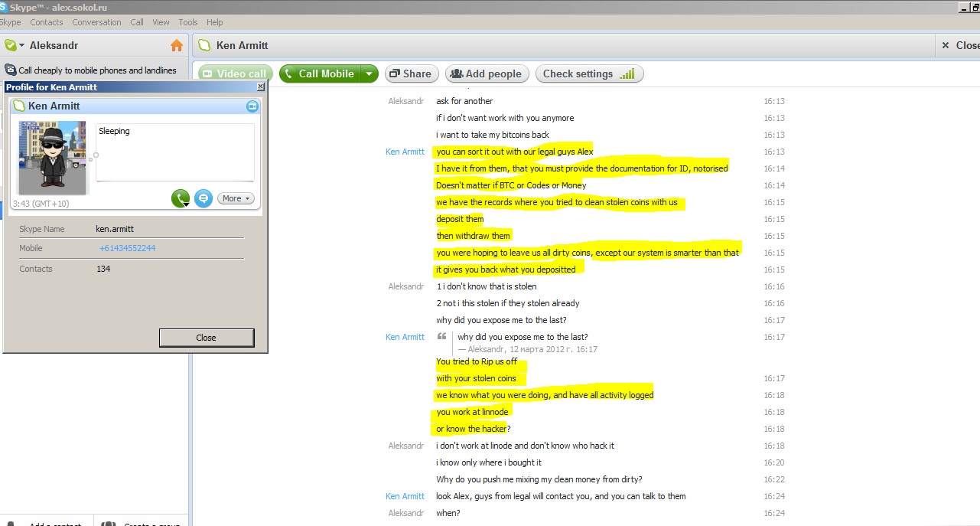The height and width of the screenshot is (526, 980).
Task: Click status icon beside Ken Armitt conversation header
Action: coord(204,45)
